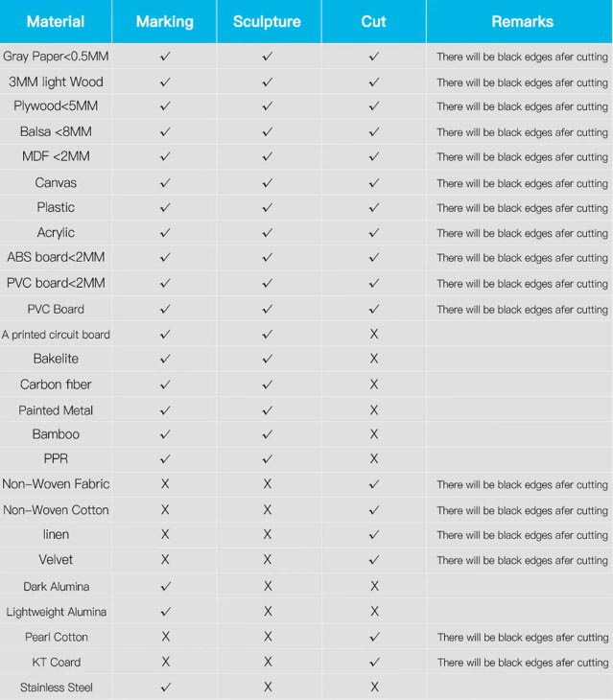Click the Marking checkmark for Dark Alumina

click(x=165, y=586)
